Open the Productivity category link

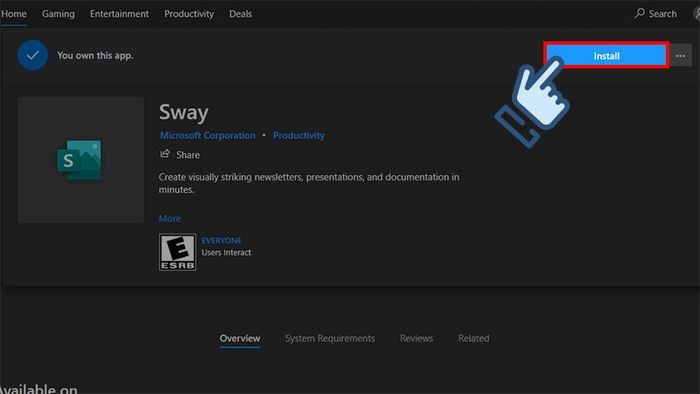(299, 135)
